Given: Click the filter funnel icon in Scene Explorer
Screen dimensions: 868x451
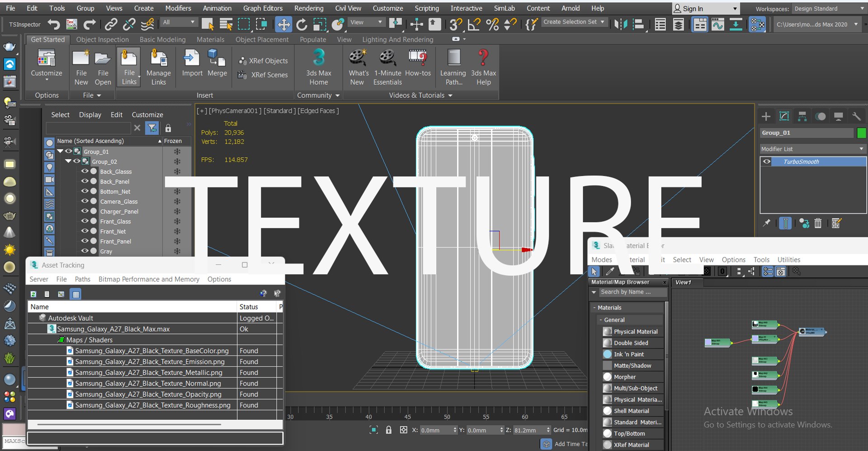Looking at the screenshot, I should coord(152,128).
